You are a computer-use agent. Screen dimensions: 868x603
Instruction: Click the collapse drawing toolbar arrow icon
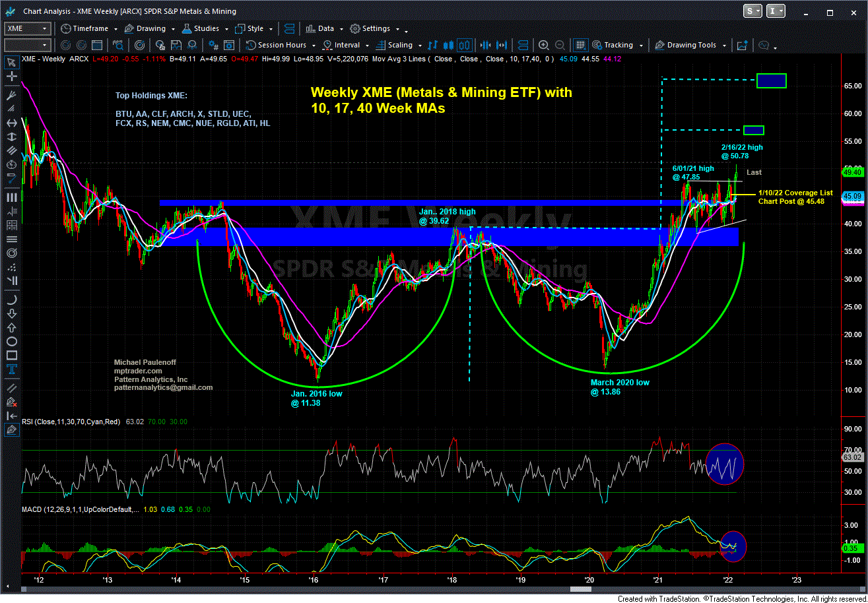12,416
